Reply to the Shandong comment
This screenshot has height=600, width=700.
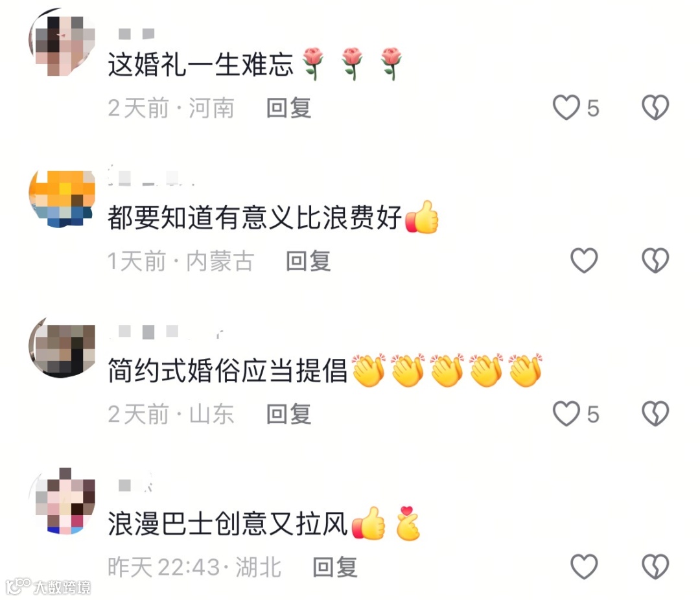click(x=288, y=414)
